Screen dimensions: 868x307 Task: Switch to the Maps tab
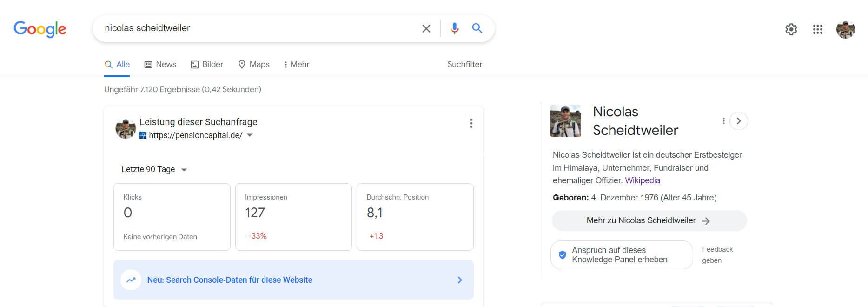pyautogui.click(x=254, y=65)
